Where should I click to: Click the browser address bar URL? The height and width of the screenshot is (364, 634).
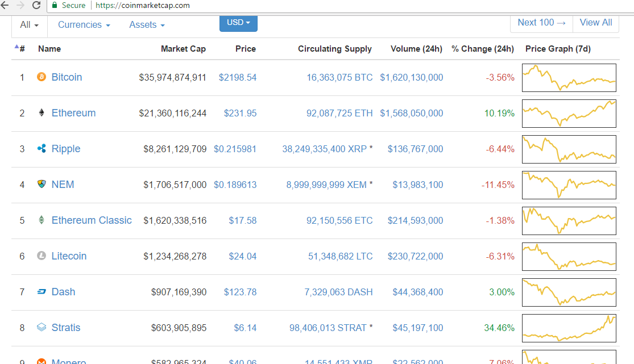(x=142, y=5)
